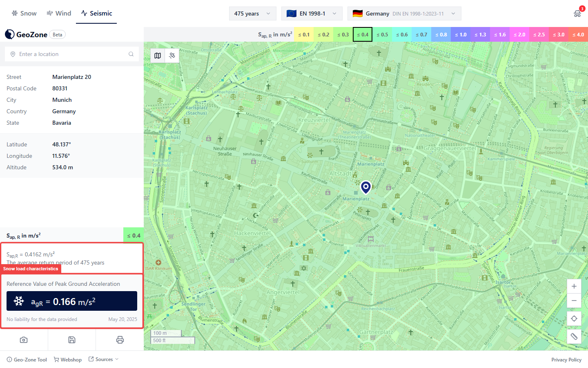The height and width of the screenshot is (368, 588).
Task: Zoom in on the map
Action: pyautogui.click(x=574, y=286)
